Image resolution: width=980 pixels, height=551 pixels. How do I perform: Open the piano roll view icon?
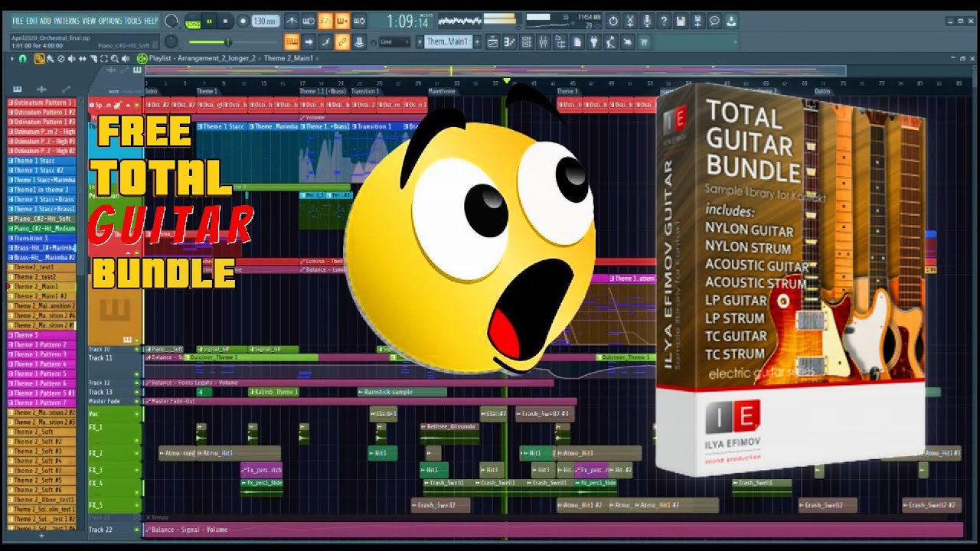(x=509, y=42)
